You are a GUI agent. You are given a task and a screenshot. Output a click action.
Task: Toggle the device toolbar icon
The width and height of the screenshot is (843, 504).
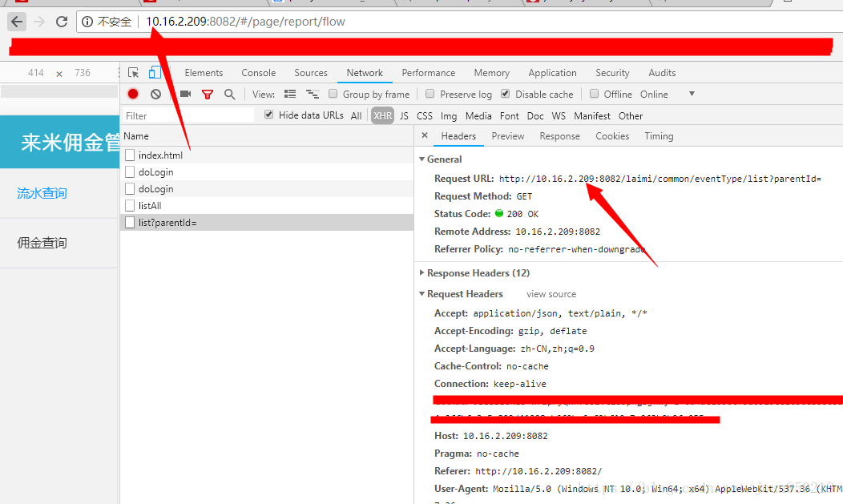(155, 73)
